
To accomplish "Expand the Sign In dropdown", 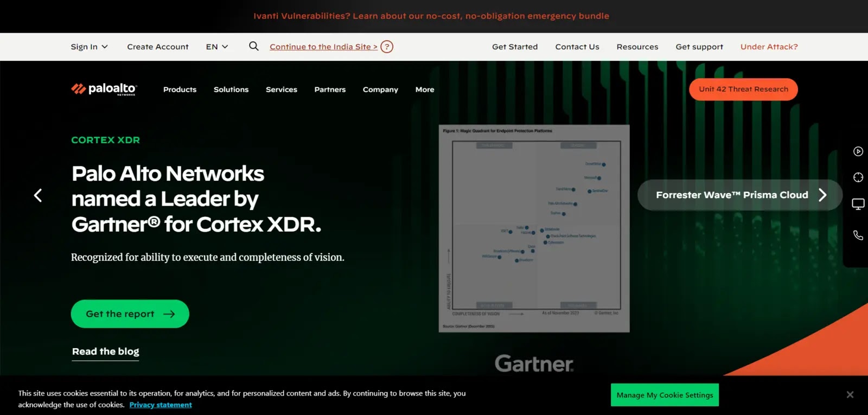I will pyautogui.click(x=89, y=47).
